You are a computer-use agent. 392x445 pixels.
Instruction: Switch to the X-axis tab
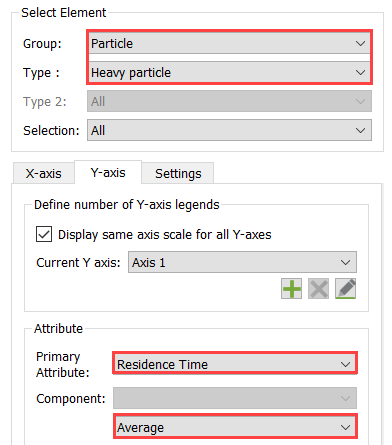click(43, 173)
